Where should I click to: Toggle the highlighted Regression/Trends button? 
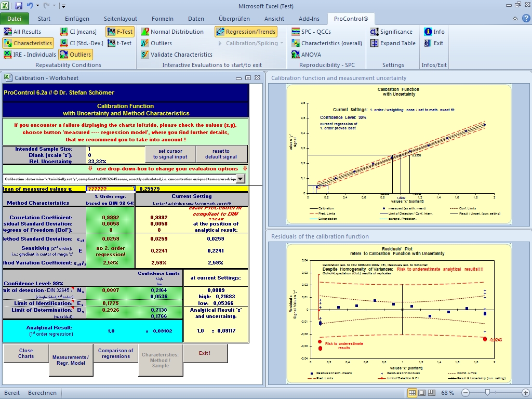pos(246,32)
